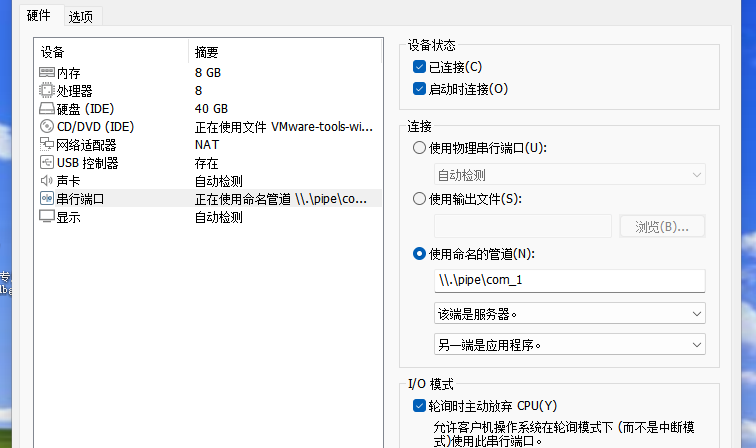This screenshot has width=756, height=448.
Task: Switch to the 硬件 tab
Action: click(x=38, y=16)
